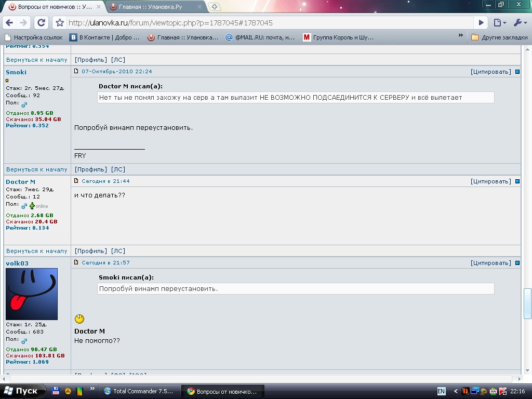Screen dimensions: 532x399
Task: Click Doctor M's green online status icon
Action: [x=32, y=206]
